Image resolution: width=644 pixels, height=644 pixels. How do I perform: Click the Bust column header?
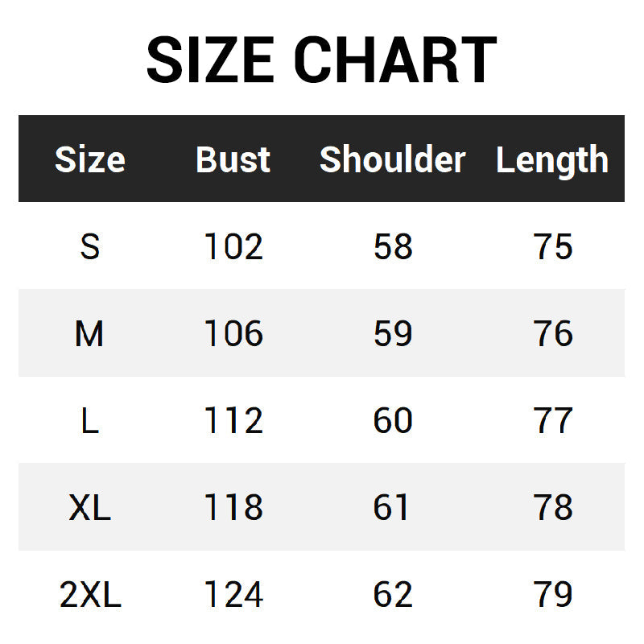pyautogui.click(x=233, y=159)
